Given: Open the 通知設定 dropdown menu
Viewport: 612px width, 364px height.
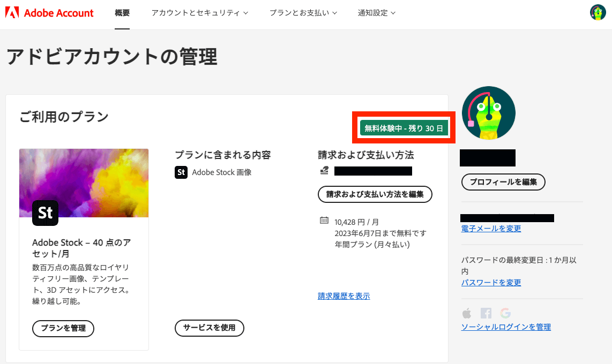Looking at the screenshot, I should (376, 13).
